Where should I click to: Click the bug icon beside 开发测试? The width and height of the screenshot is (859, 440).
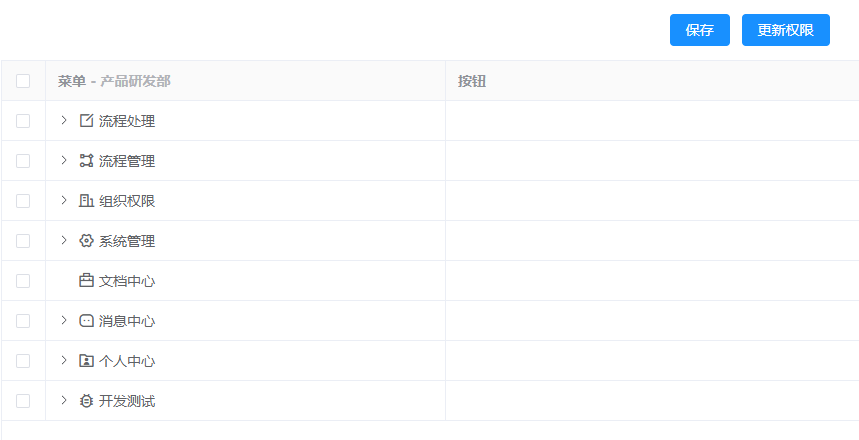[x=86, y=401]
